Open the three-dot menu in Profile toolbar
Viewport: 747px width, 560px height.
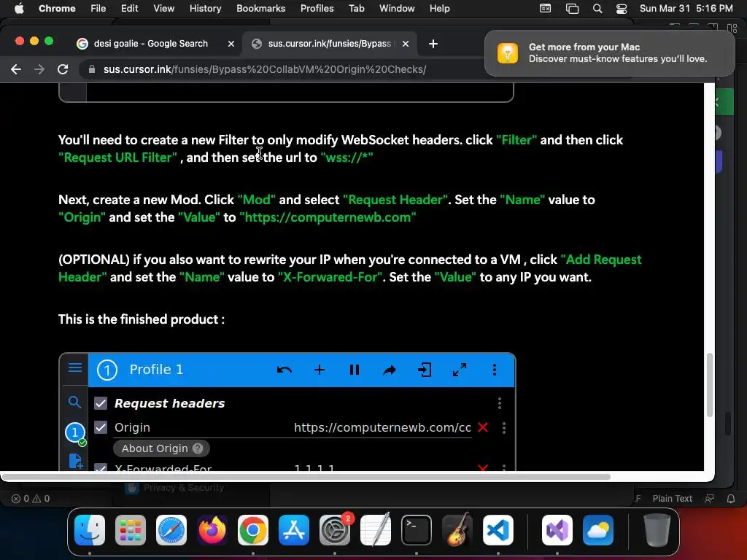tap(495, 370)
